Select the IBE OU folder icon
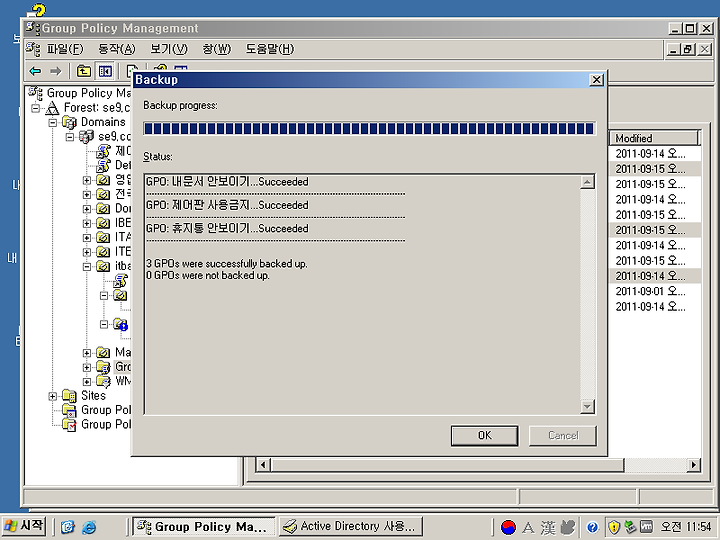The height and width of the screenshot is (540, 720). pos(103,223)
